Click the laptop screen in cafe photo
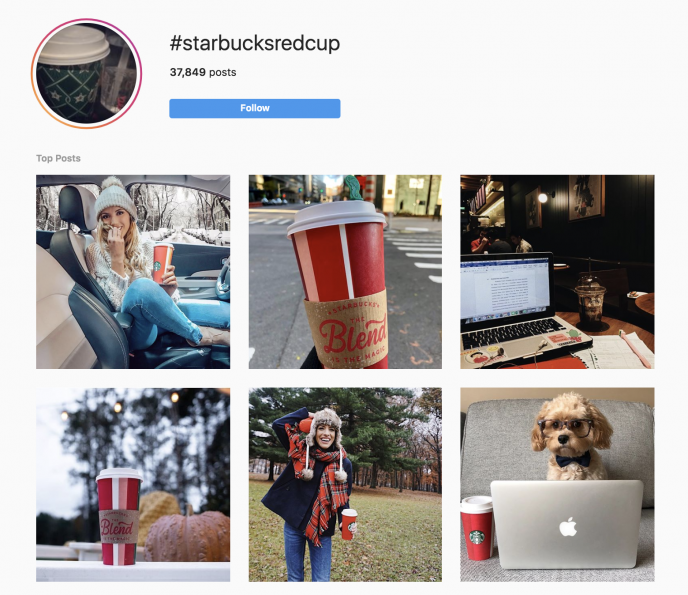The height and width of the screenshot is (595, 688). 506,287
